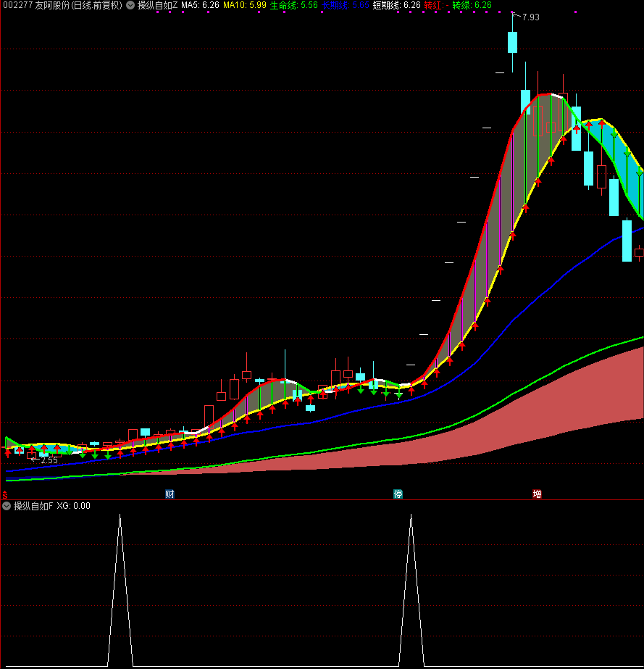Image resolution: width=644 pixels, height=669 pixels.
Task: Click the 操纵自如F indicator name
Action: tap(33, 506)
